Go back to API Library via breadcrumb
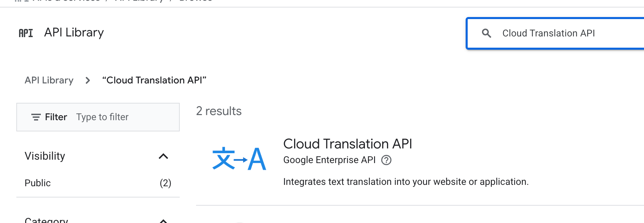 [x=49, y=80]
